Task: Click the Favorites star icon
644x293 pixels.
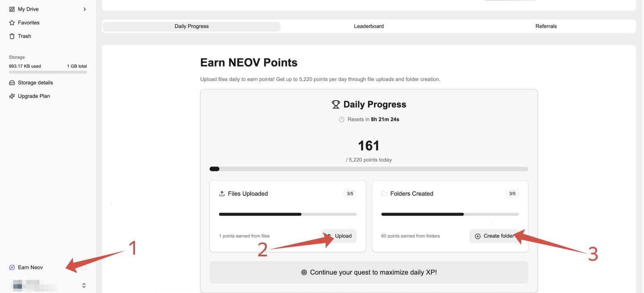Action: [x=12, y=23]
